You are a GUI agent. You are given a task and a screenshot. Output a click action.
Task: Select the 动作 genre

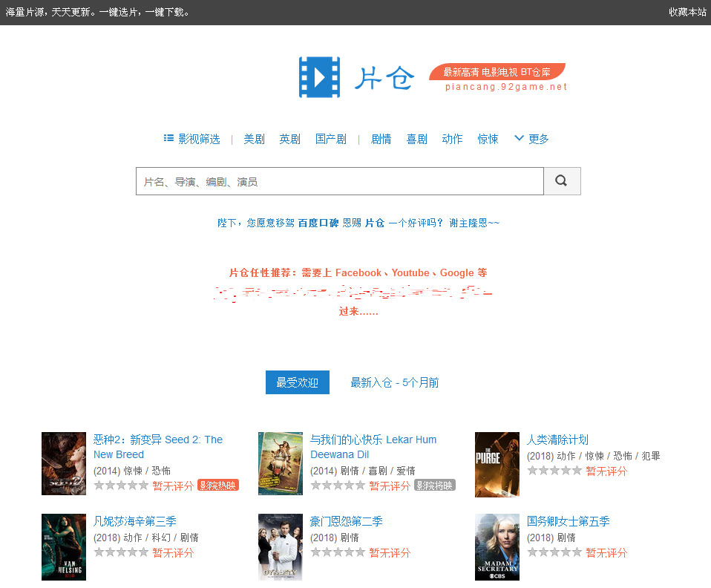pyautogui.click(x=452, y=139)
